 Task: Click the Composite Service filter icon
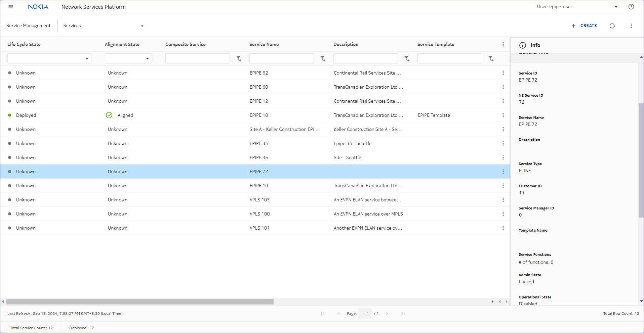point(239,59)
